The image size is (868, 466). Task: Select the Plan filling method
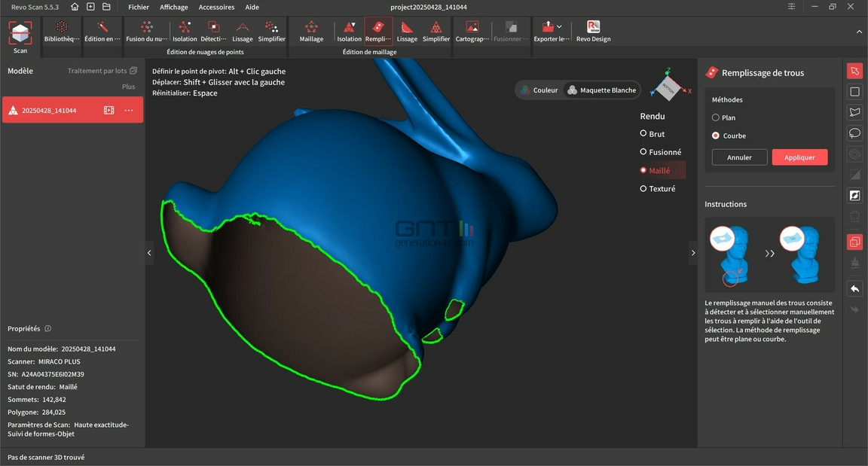[723, 117]
